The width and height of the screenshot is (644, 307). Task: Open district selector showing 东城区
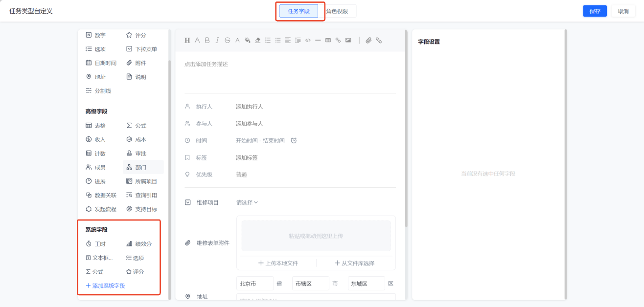367,284
